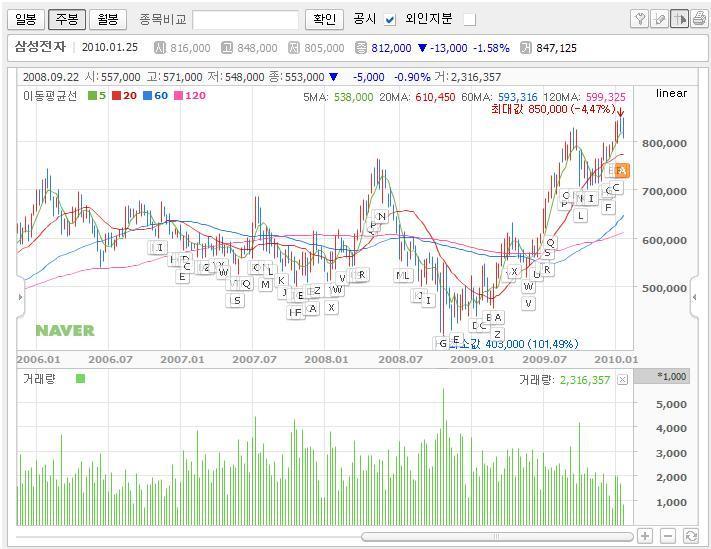Open the ML disclosure marker on the chart
The height and width of the screenshot is (549, 711).
pos(403,275)
